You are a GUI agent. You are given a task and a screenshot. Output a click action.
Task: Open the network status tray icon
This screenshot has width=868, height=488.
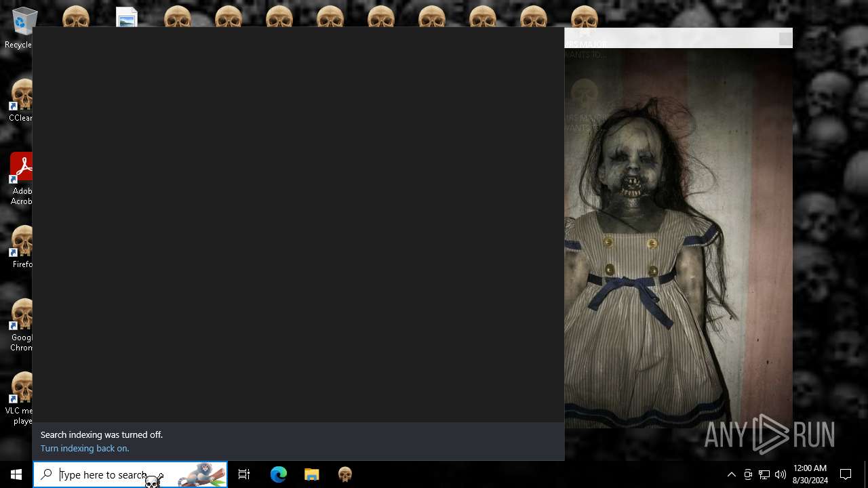pos(764,474)
